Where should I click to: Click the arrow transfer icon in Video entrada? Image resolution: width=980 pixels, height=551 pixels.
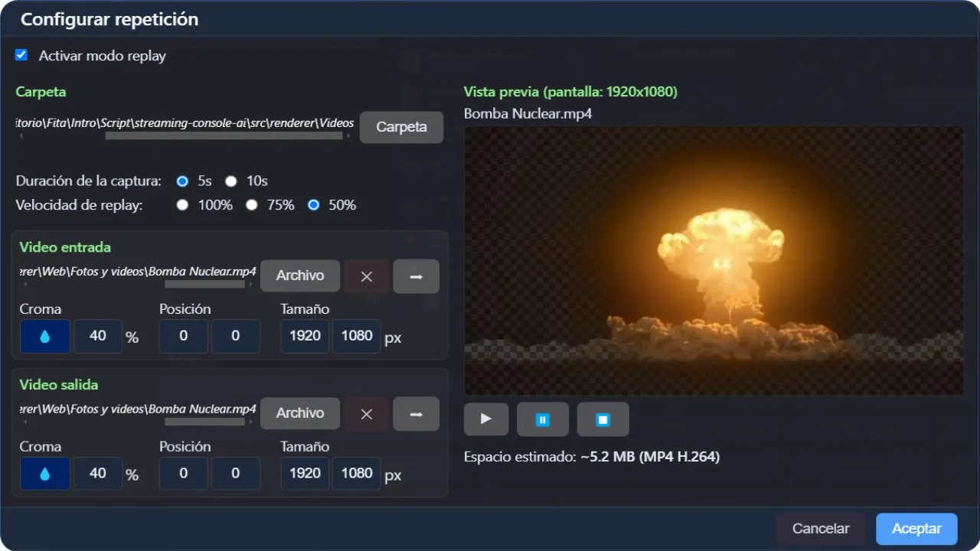pos(416,275)
